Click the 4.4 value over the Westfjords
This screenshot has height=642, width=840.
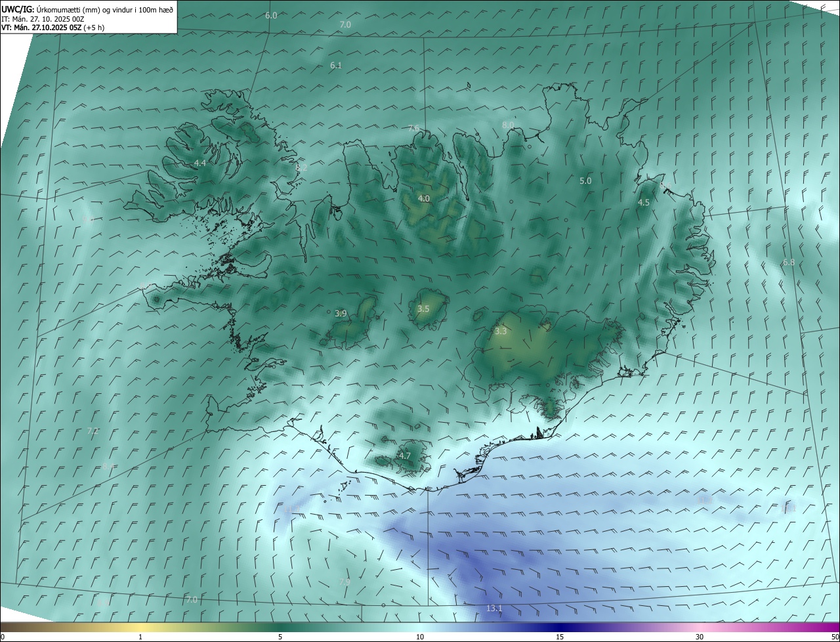[200, 163]
